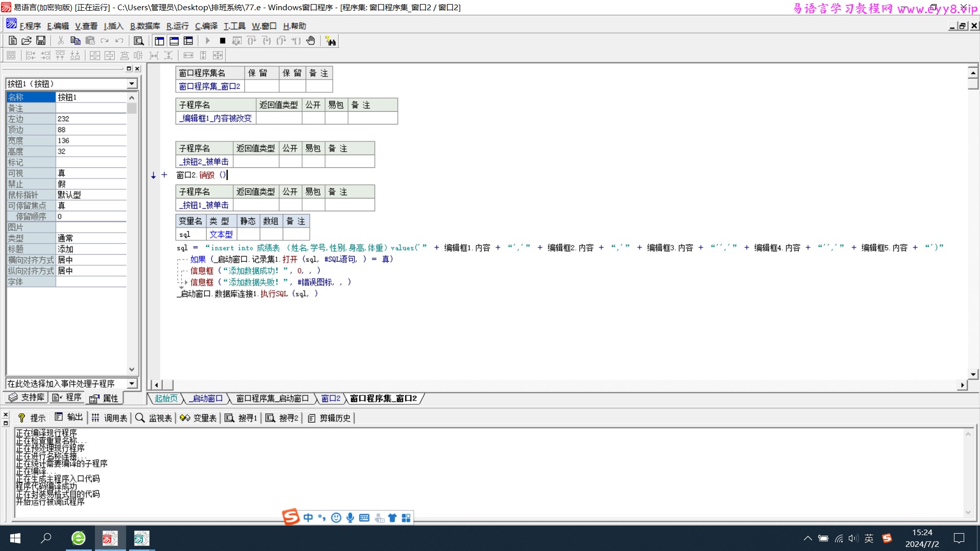Click code editor scroll down arrow

973,374
